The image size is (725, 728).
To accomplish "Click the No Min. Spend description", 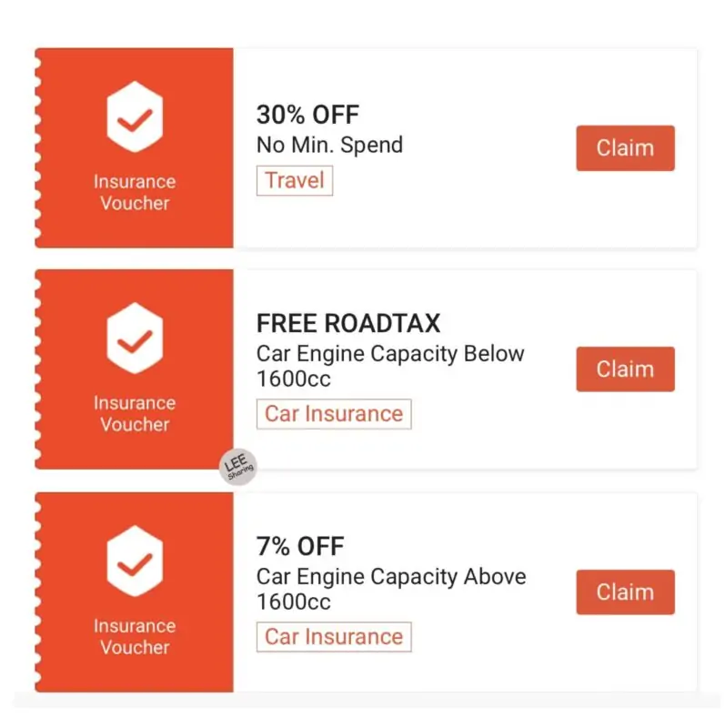I will [329, 145].
